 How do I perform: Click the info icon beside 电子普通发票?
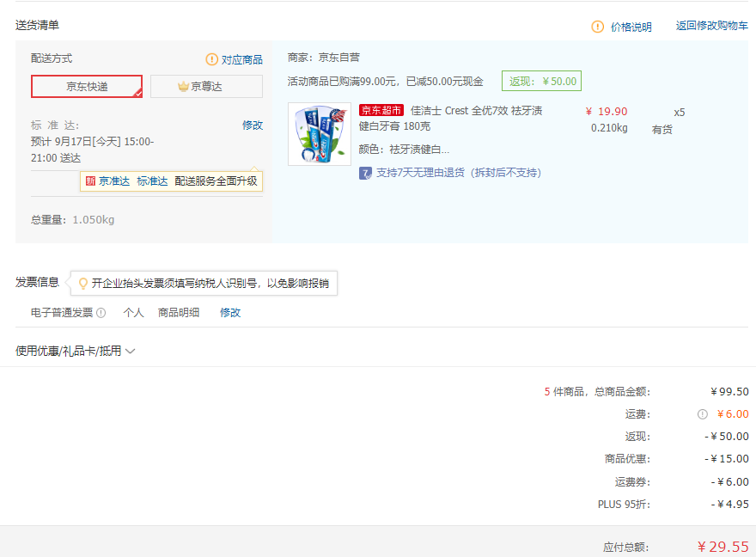pos(101,313)
